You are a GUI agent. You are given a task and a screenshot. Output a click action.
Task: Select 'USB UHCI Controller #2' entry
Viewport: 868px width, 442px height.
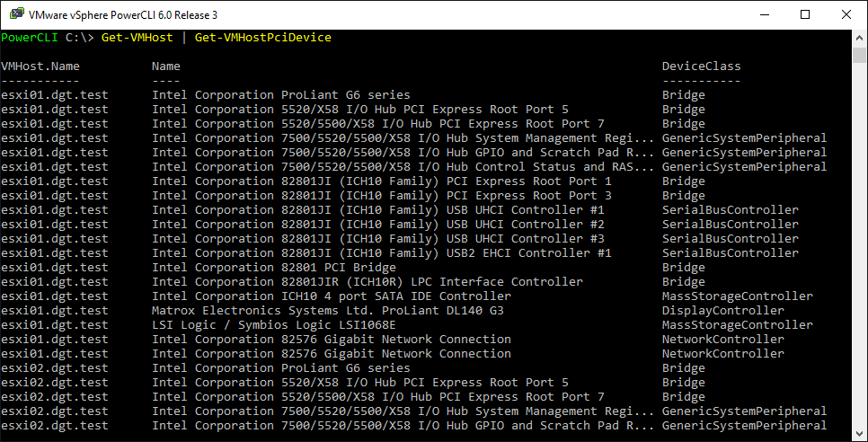(x=378, y=225)
